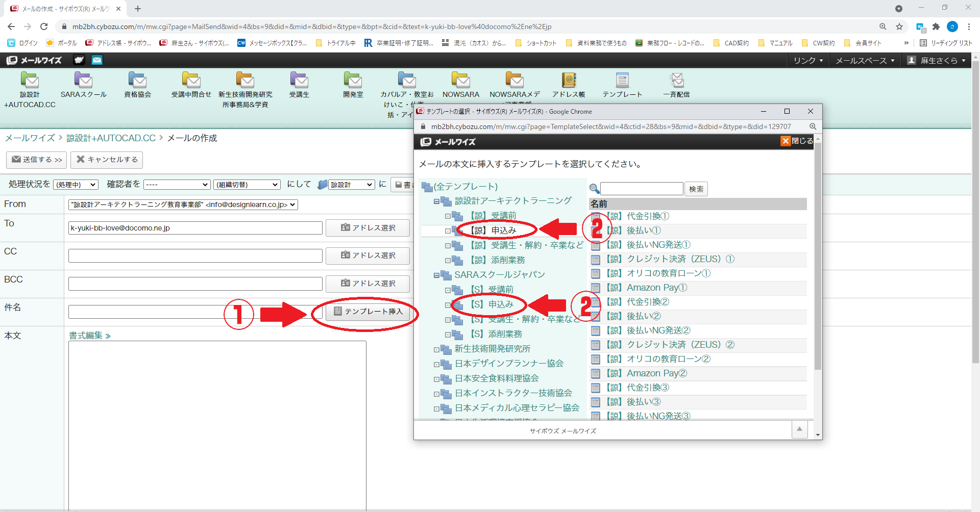Viewport: 980px width, 512px height.
Task: Expand the 新生技術開発研究所 template folder
Action: click(436, 349)
